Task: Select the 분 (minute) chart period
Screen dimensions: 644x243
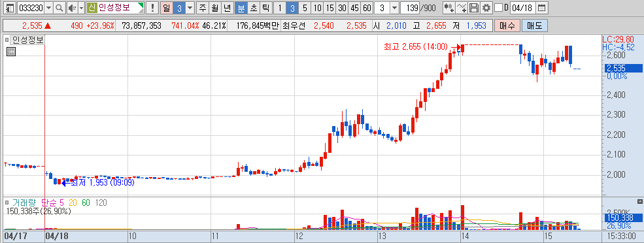Action: coord(241,7)
